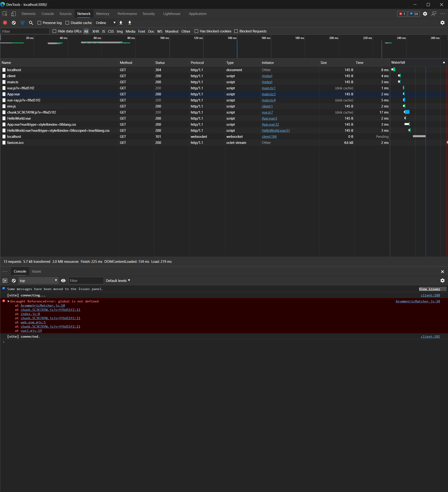Open network search with magnifier icon
The height and width of the screenshot is (492, 448).
[x=31, y=23]
